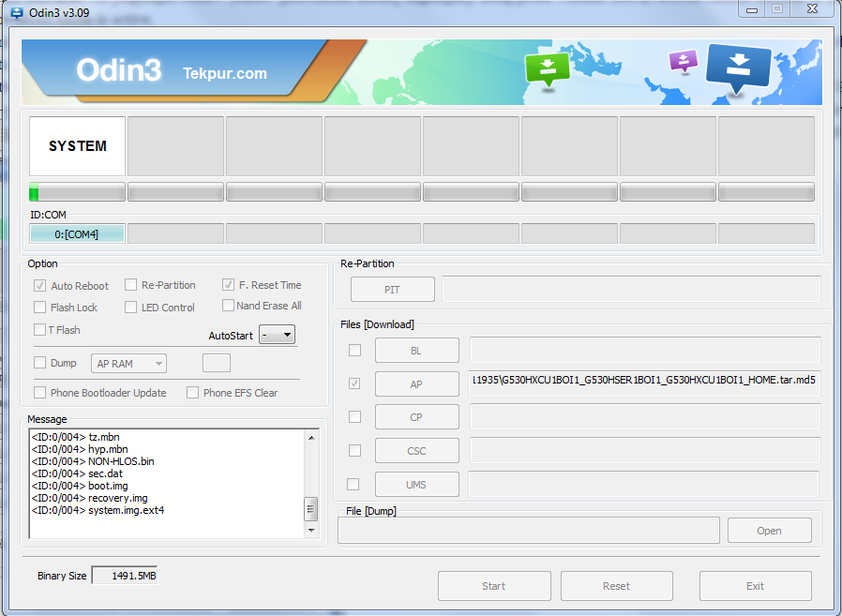
Task: Click the Start button
Action: [x=494, y=586]
